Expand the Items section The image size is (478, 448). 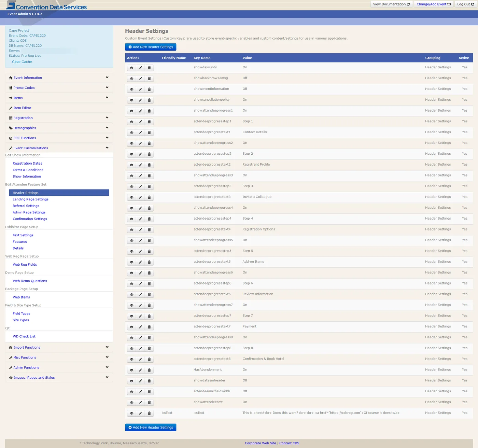click(x=59, y=98)
